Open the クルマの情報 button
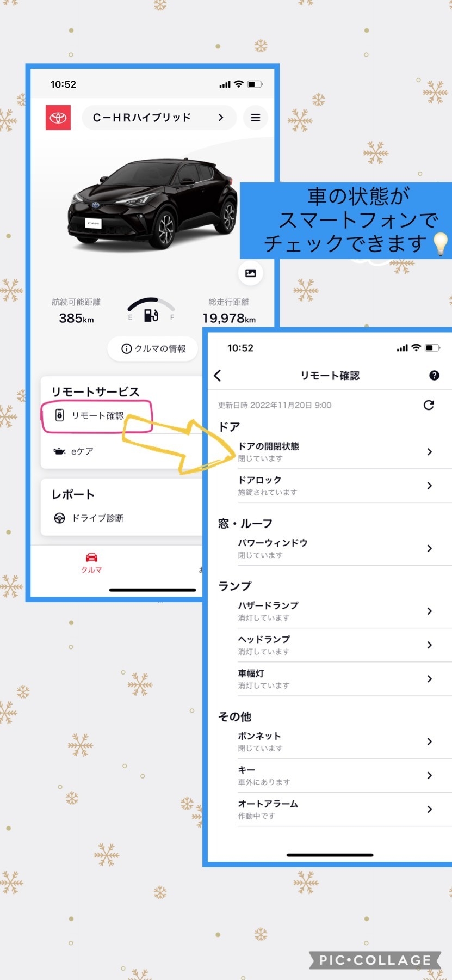452x980 pixels. point(154,348)
